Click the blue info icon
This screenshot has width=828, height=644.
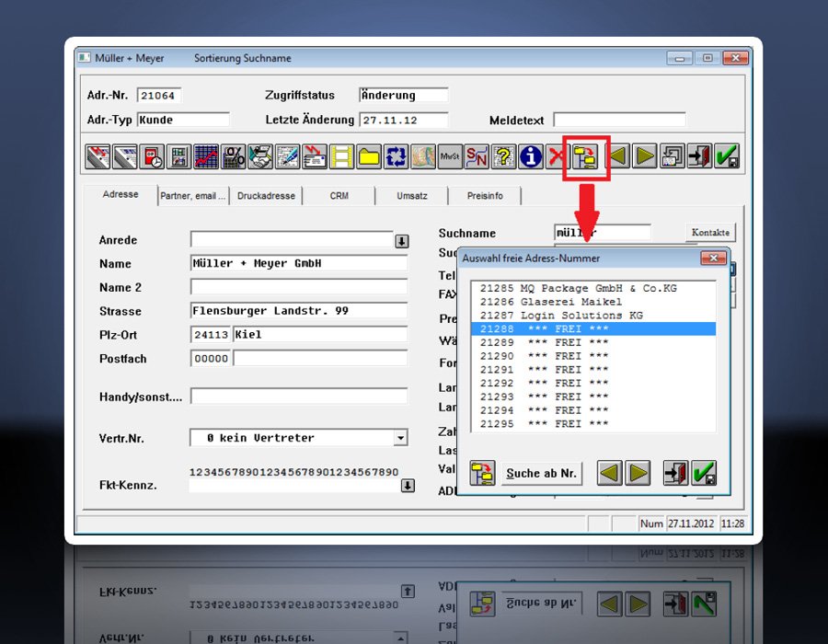pos(531,156)
